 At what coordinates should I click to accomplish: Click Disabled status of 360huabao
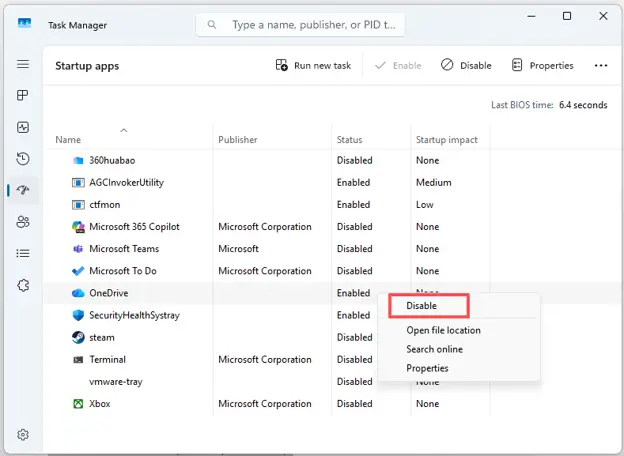[355, 160]
